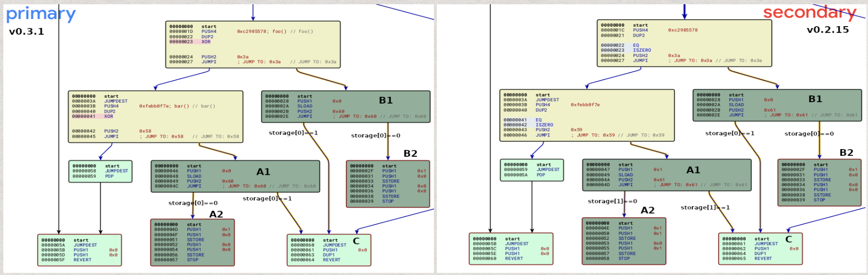Click JUMPDEST at 00000060 in the primary graph
Viewport: 868px width, 275px height.
(319, 245)
